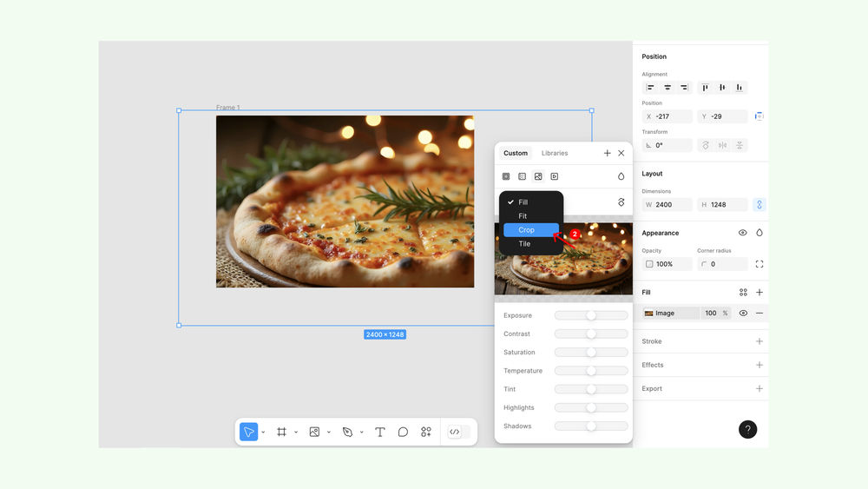Flip vertical icon
Viewport: 868px width, 489px height.
[740, 145]
